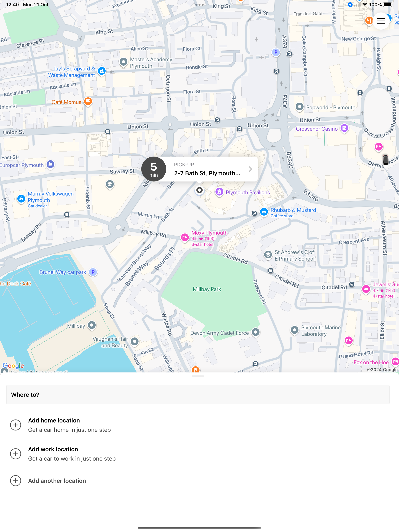Tap the Wi-Fi status icon
399x532 pixels.
coord(365,4)
